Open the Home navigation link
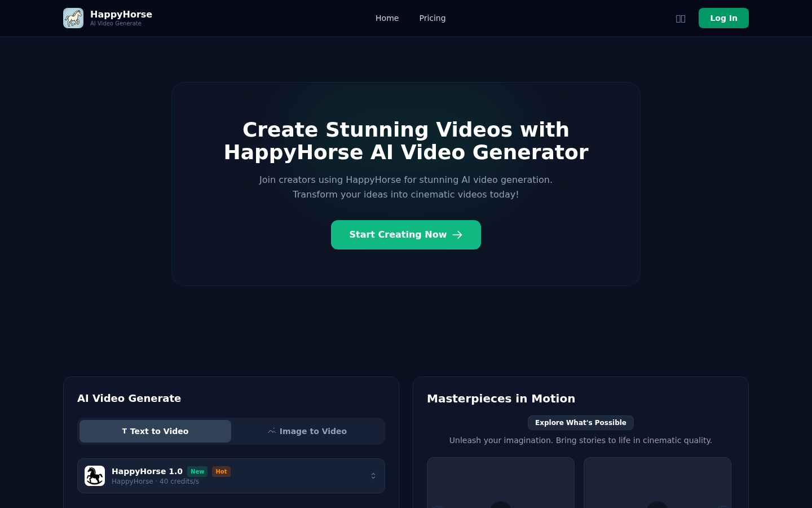The width and height of the screenshot is (812, 508). point(387,18)
